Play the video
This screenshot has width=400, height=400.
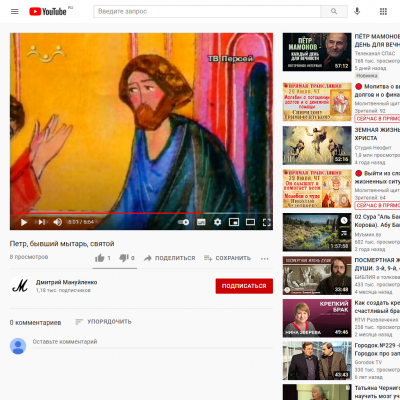click(24, 222)
